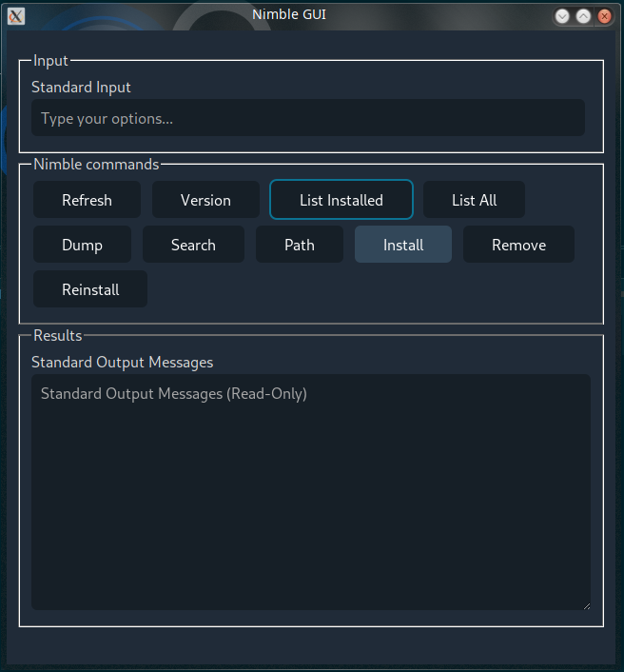Focus the 'Type your options...' input field
Image resolution: width=624 pixels, height=672 pixels.
pyautogui.click(x=308, y=118)
